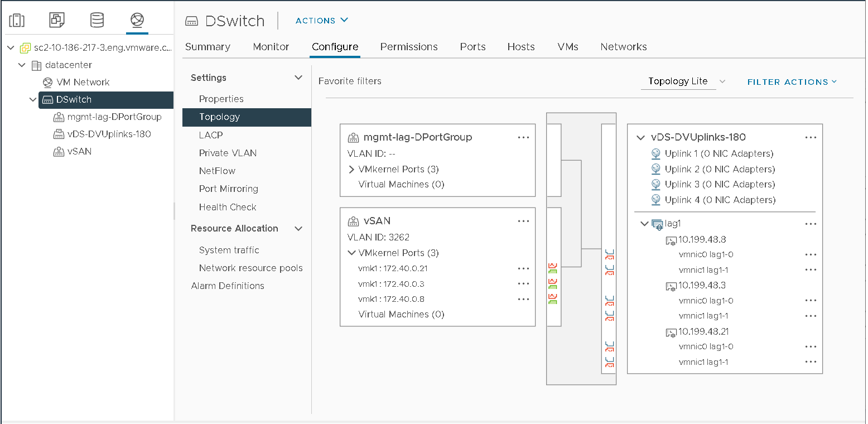Switch to the Summary tab
This screenshot has width=868, height=424.
208,47
